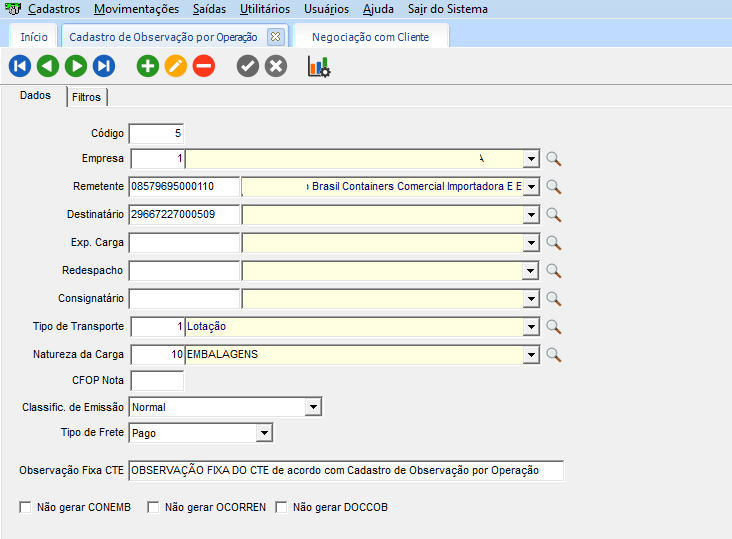Go to the next record
The height and width of the screenshot is (539, 732).
tap(76, 66)
